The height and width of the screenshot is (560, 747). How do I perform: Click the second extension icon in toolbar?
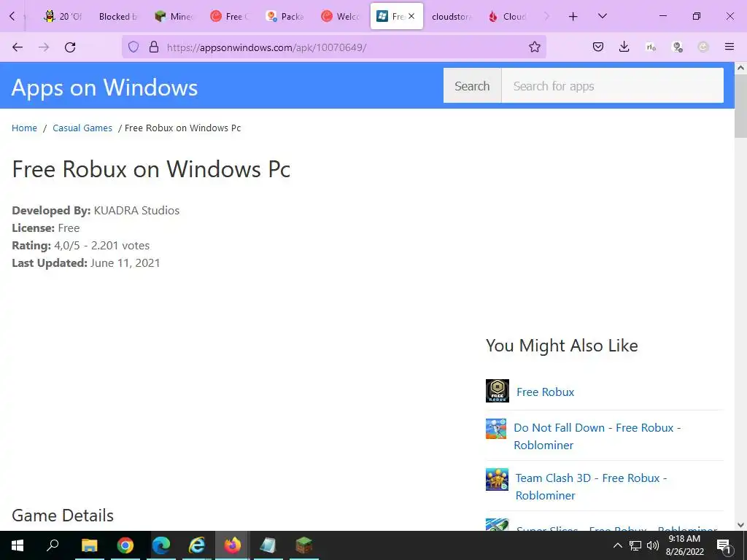tap(677, 47)
